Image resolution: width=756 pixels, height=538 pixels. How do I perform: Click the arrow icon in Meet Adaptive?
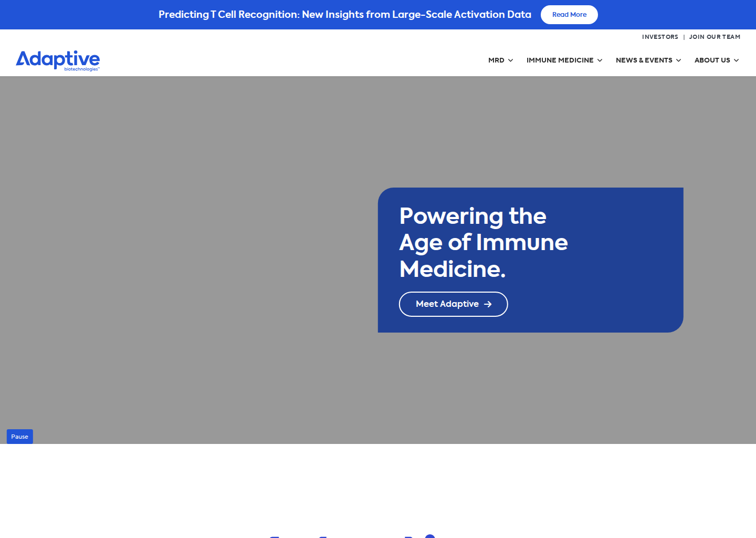point(488,304)
